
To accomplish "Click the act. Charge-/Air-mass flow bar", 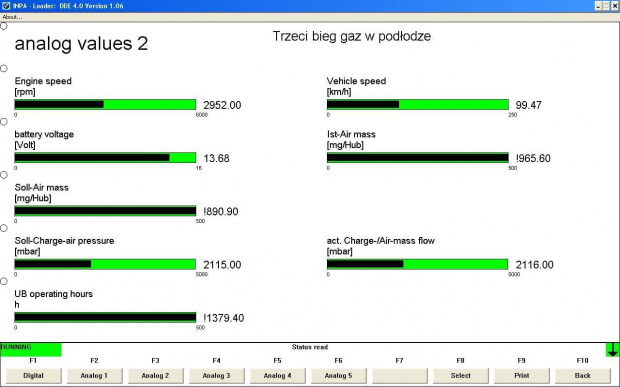I will [418, 264].
